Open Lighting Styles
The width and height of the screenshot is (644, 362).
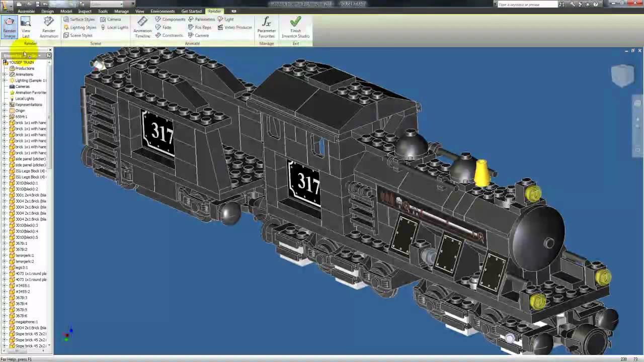(79, 27)
